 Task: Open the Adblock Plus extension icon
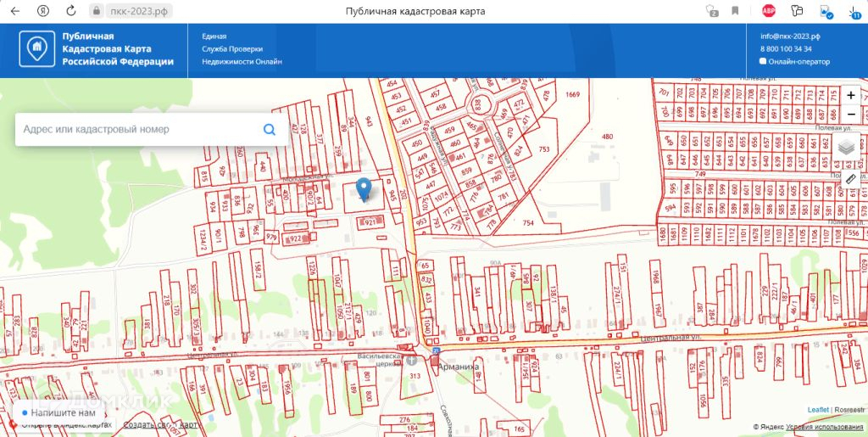pos(768,10)
